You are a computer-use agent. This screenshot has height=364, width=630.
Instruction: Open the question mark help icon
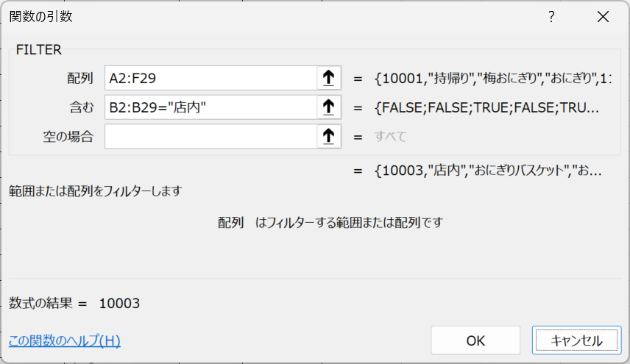pos(551,17)
